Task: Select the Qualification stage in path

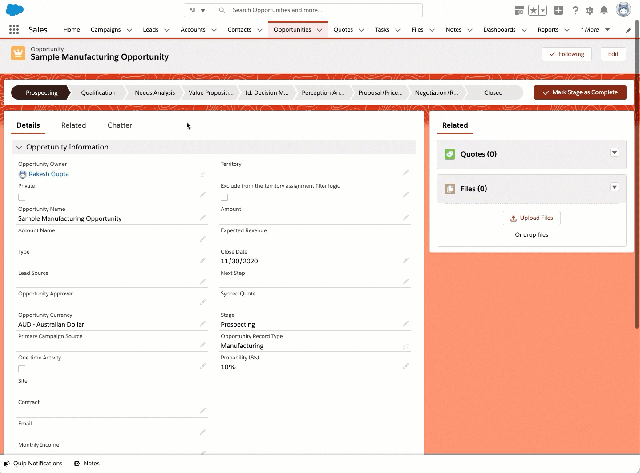Action: 97,92
